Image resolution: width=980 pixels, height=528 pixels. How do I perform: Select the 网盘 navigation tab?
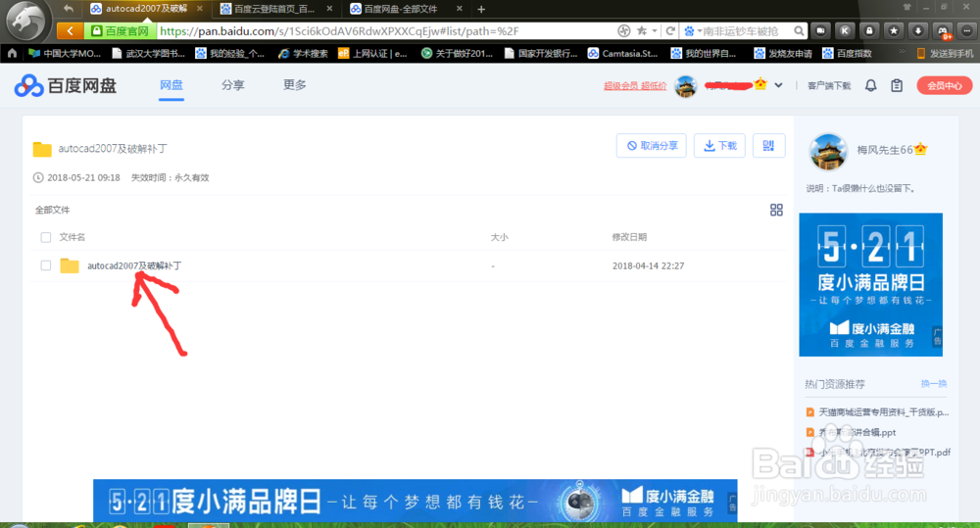point(171,85)
